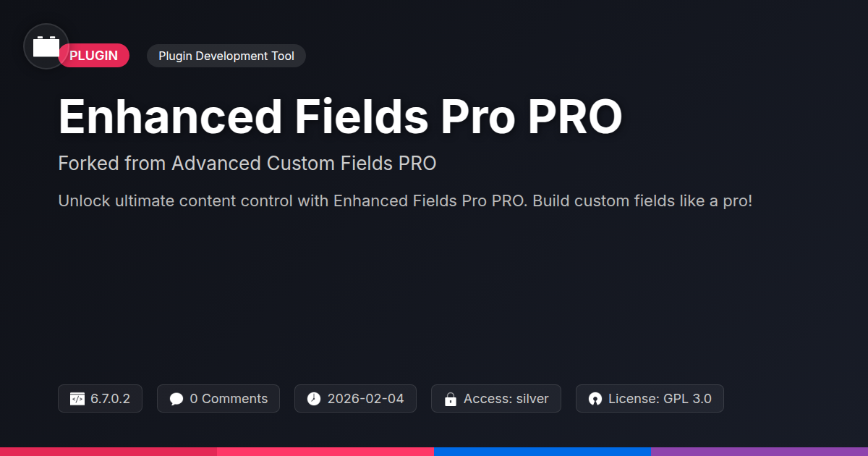The image size is (868, 456).
Task: Click the pink segment of the bottom color bar
Action: [x=325, y=452]
